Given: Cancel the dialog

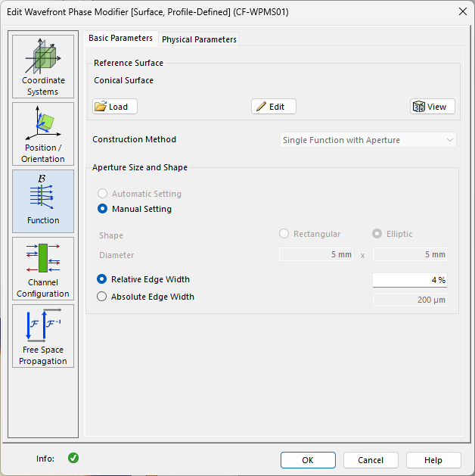Looking at the screenshot, I should (x=371, y=460).
